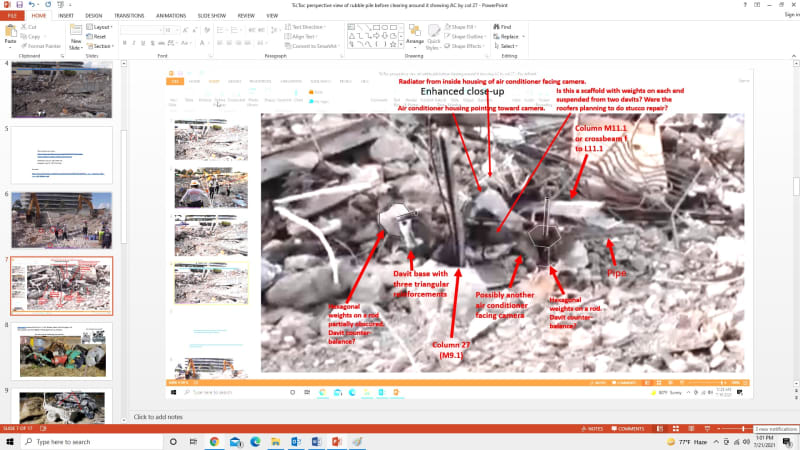The height and width of the screenshot is (450, 800).
Task: Click 'Click to add notes' area
Action: point(158,417)
